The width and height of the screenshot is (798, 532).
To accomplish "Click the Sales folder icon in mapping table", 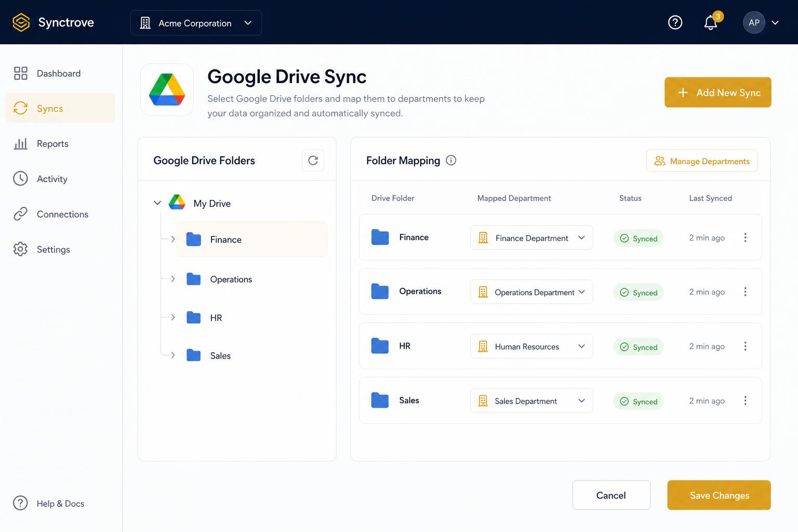I will coord(380,400).
